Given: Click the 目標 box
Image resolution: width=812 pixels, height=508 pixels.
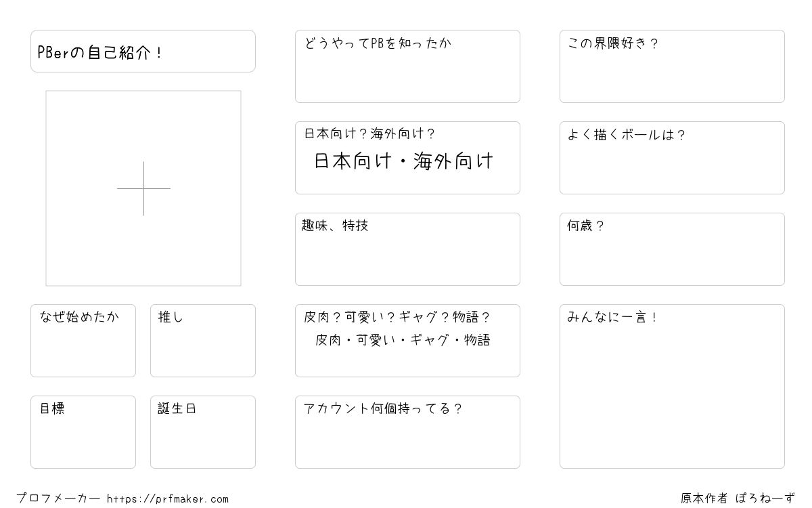Looking at the screenshot, I should click(83, 432).
